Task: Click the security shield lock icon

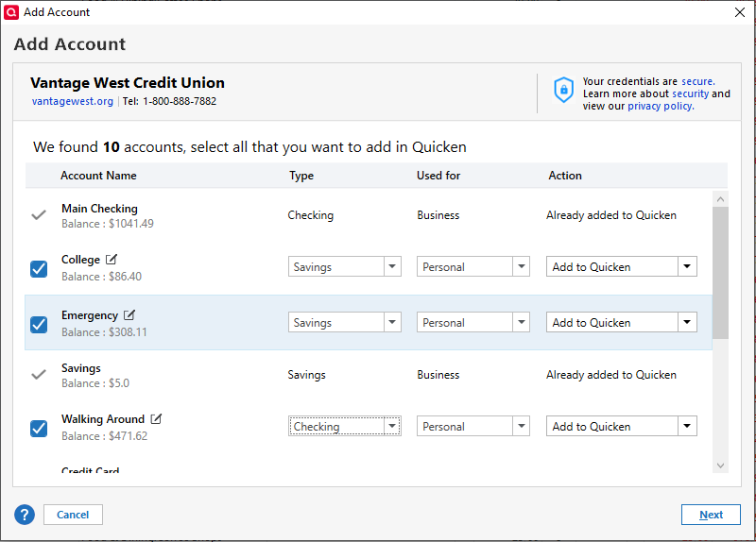Action: pos(563,91)
